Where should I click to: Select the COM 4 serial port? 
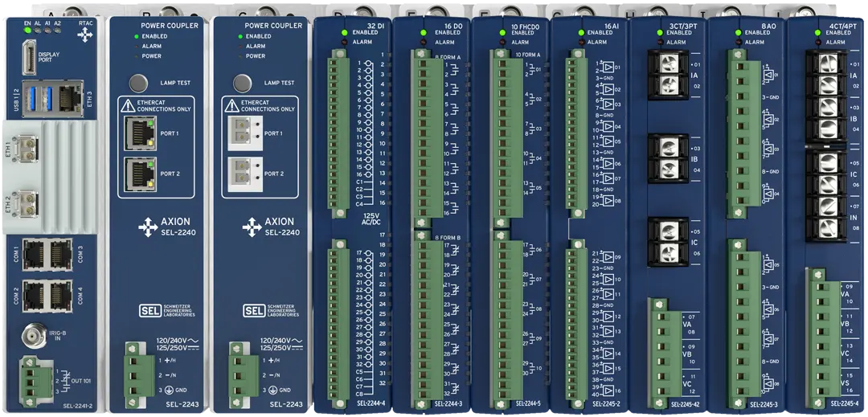pos(59,295)
